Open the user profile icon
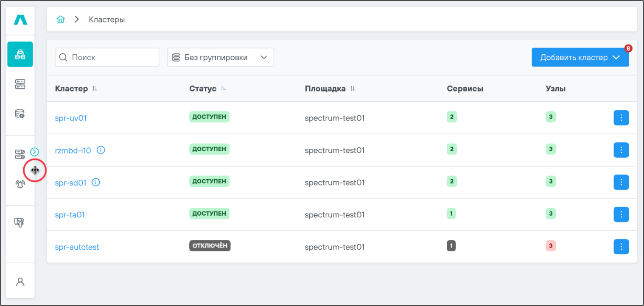 point(20,281)
